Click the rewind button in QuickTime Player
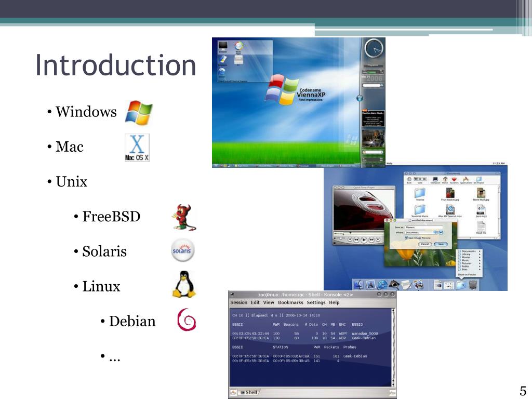 point(356,240)
